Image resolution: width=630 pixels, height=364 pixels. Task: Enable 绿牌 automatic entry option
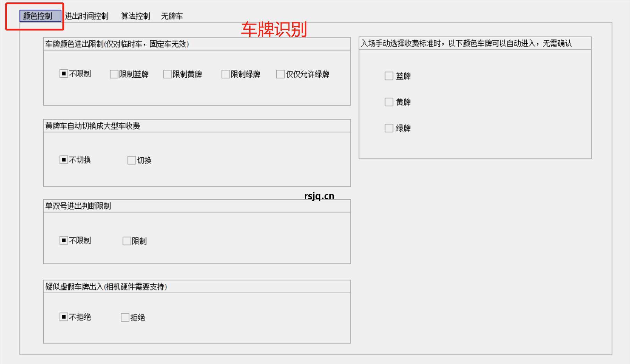pos(388,128)
